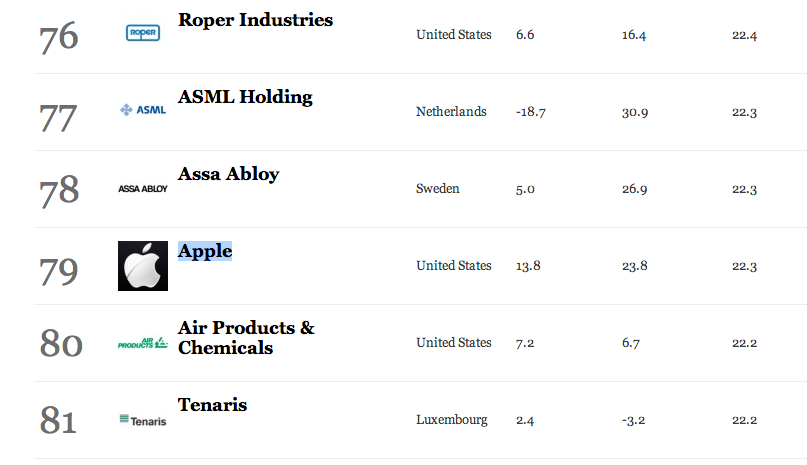Click the ASML logo icon
This screenshot has height=465, width=807.
click(143, 110)
